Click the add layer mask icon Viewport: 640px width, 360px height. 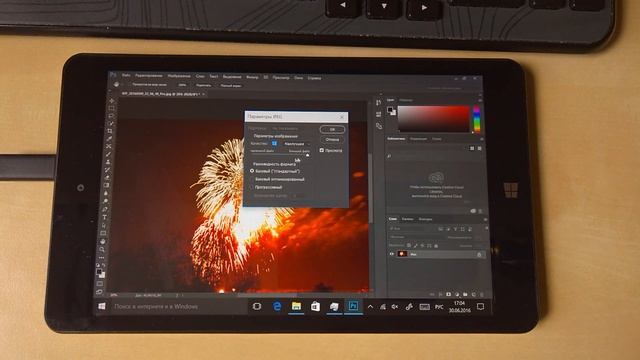pos(449,294)
